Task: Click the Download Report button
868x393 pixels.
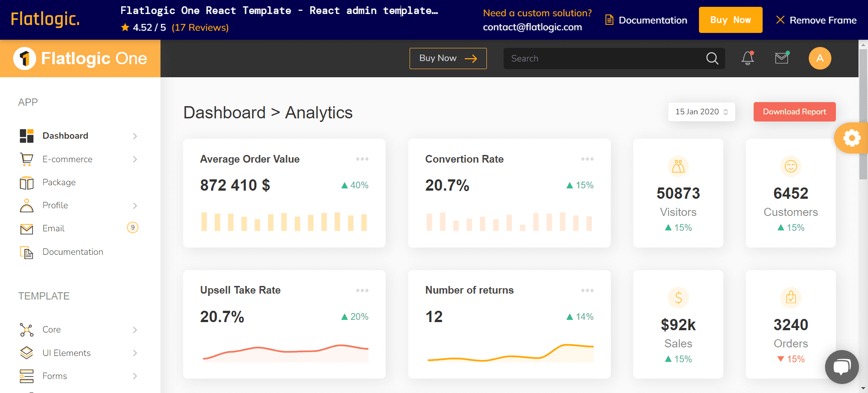Action: click(x=794, y=112)
